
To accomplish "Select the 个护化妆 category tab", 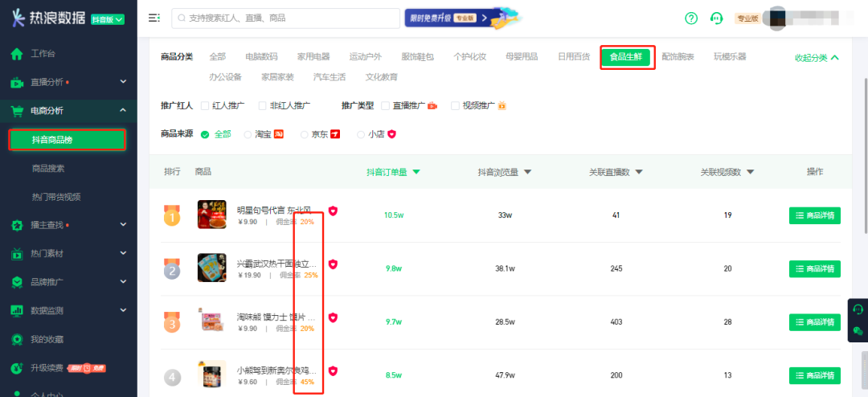I will click(x=469, y=57).
